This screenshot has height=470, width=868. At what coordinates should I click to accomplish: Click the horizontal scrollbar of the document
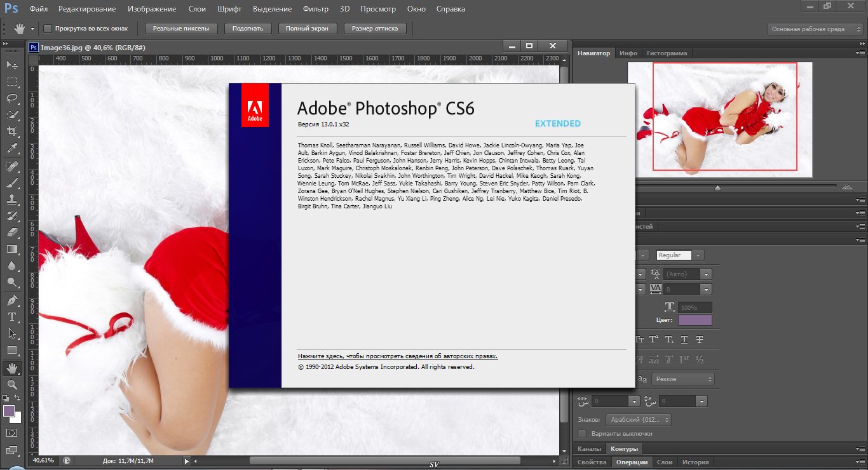[x=385, y=460]
